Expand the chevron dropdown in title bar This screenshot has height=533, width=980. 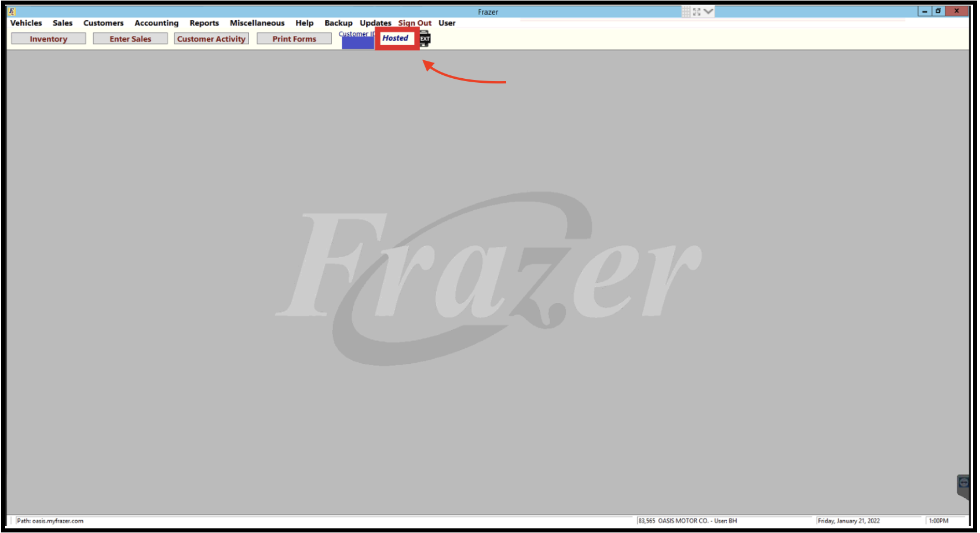point(708,12)
